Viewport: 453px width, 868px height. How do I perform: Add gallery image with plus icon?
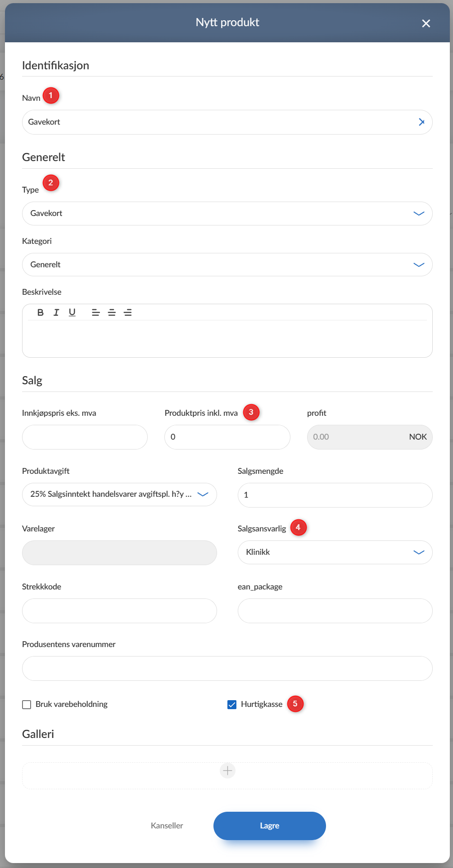click(x=227, y=771)
